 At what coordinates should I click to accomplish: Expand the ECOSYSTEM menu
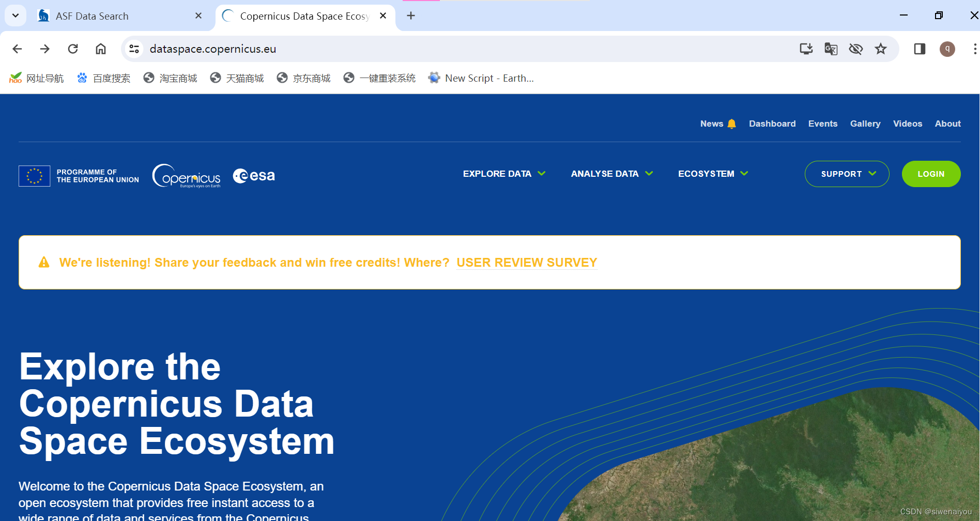[713, 174]
